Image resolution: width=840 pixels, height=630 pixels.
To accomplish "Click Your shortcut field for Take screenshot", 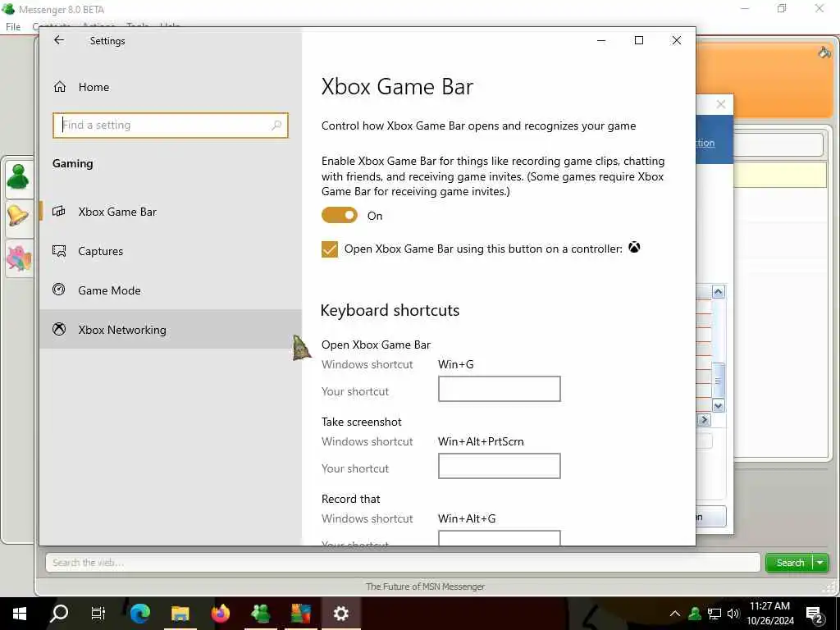I will (x=500, y=466).
